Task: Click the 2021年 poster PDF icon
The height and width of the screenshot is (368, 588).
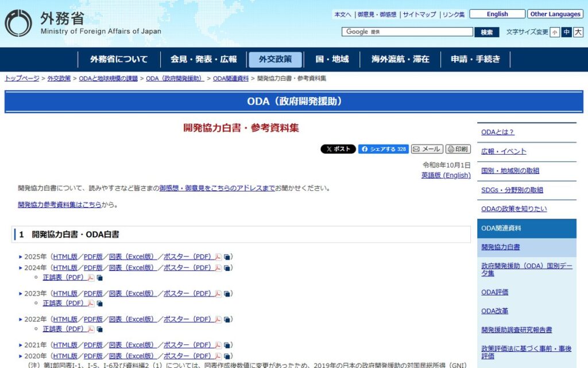Action: [218, 346]
